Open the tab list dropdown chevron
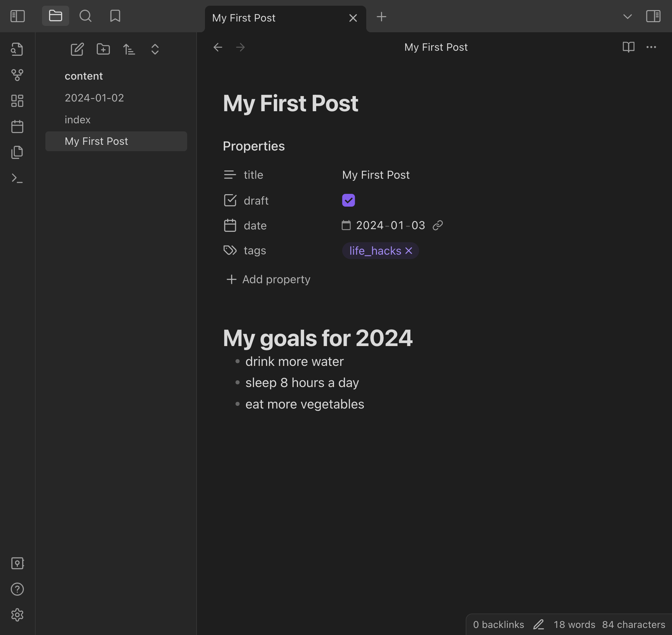The image size is (672, 635). (627, 16)
